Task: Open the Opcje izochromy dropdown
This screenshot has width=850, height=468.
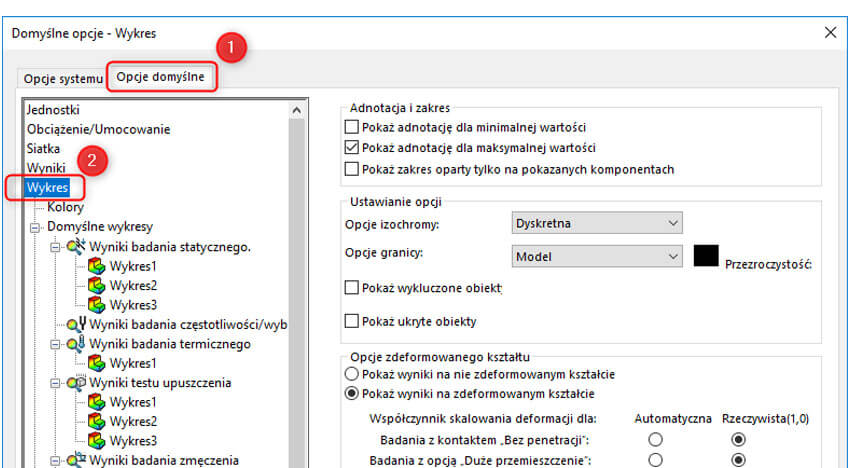Action: [x=597, y=223]
